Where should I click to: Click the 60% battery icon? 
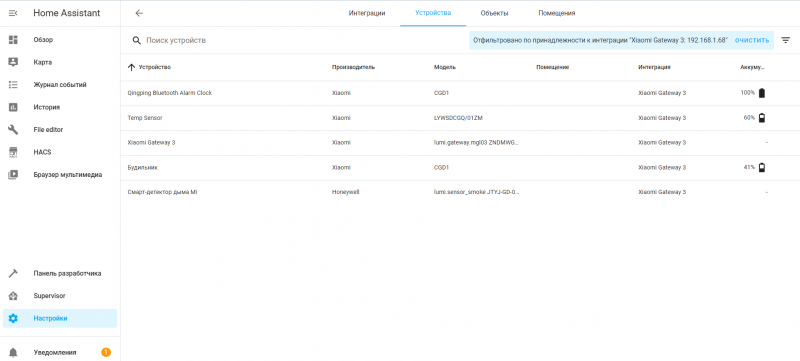click(x=762, y=118)
